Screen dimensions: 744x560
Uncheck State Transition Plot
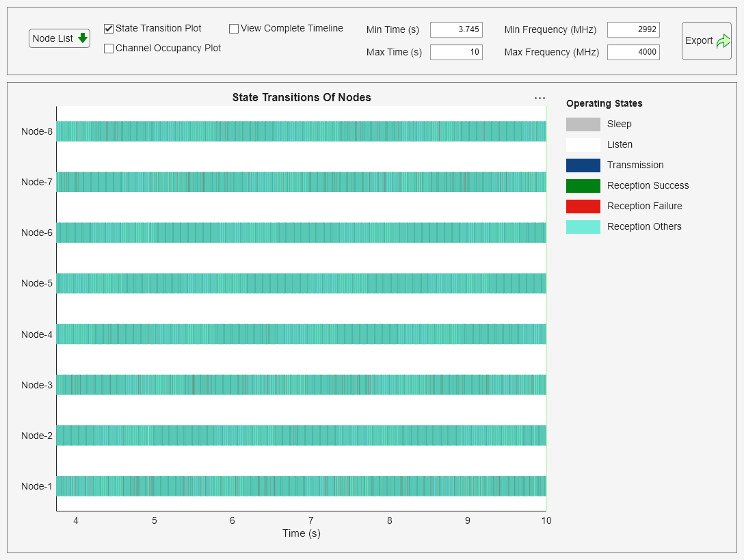[x=107, y=29]
